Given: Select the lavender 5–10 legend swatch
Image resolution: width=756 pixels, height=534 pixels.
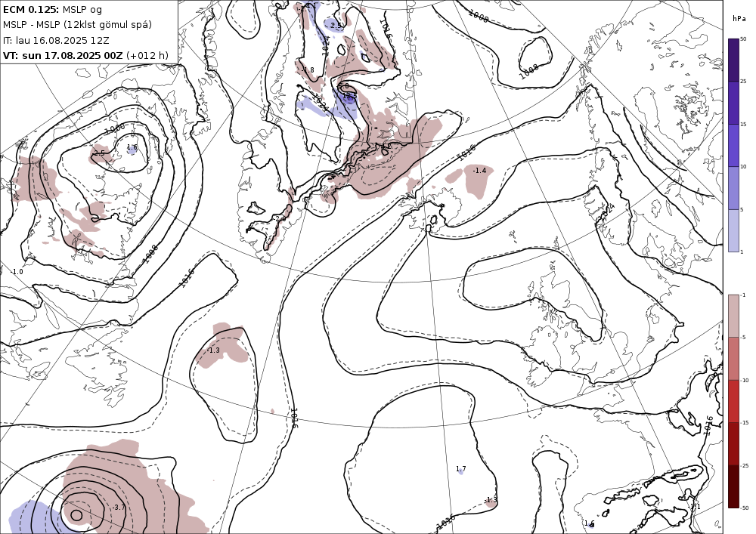Looking at the screenshot, I should pyautogui.click(x=733, y=188).
